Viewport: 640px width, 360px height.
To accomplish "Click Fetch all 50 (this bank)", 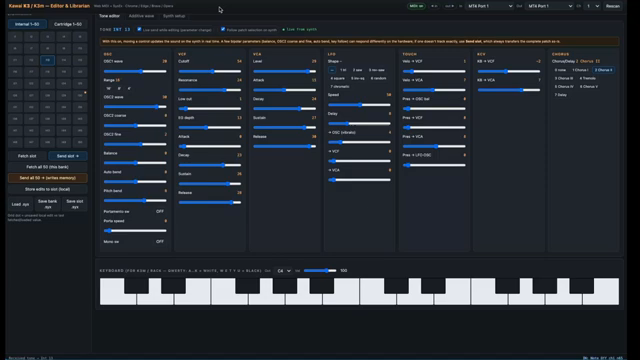I will click(47, 167).
